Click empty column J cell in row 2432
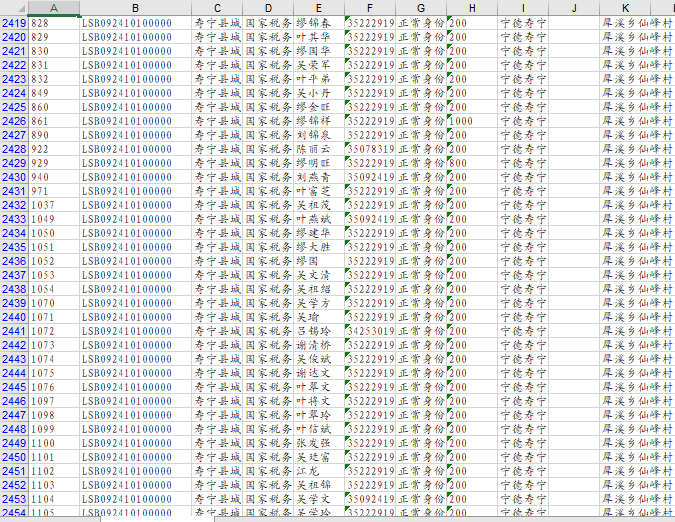 click(x=574, y=205)
